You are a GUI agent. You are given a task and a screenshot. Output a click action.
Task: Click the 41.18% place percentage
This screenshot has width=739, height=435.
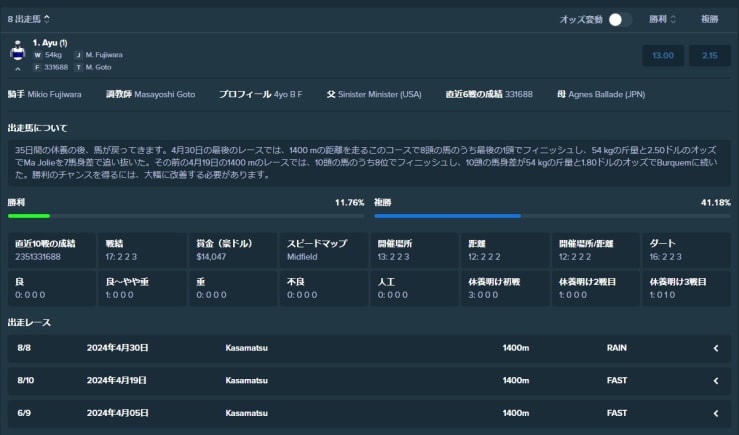(715, 203)
